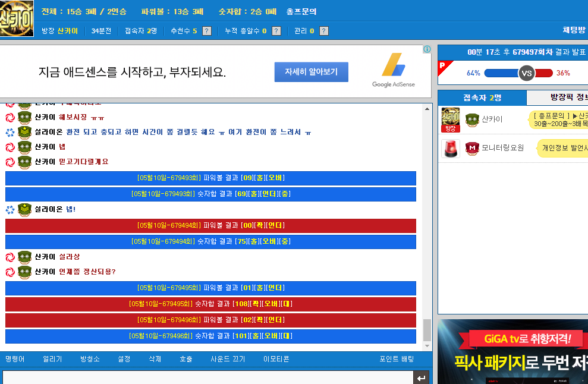The width and height of the screenshot is (588, 384).
Task: Click the red siren icon of 모니터링요원
Action: 451,148
